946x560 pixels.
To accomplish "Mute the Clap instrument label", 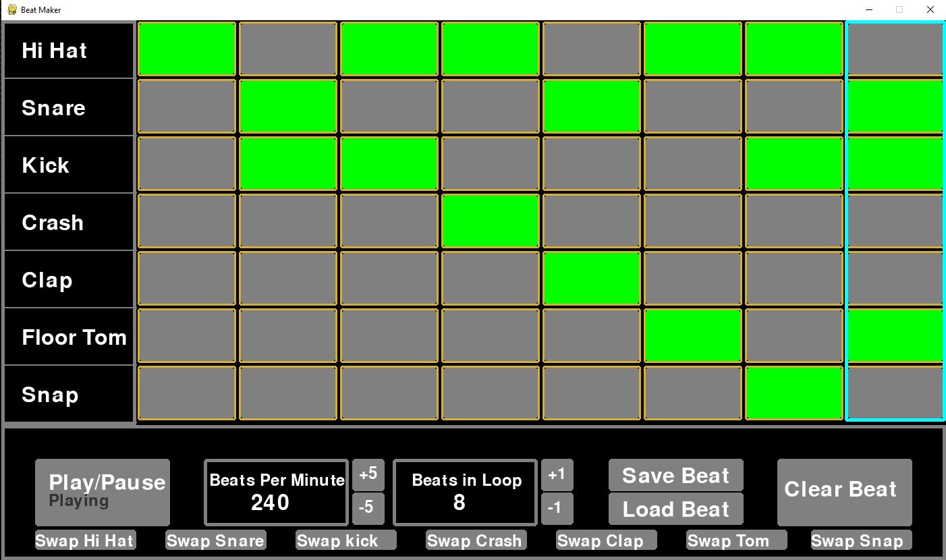I will click(x=69, y=280).
